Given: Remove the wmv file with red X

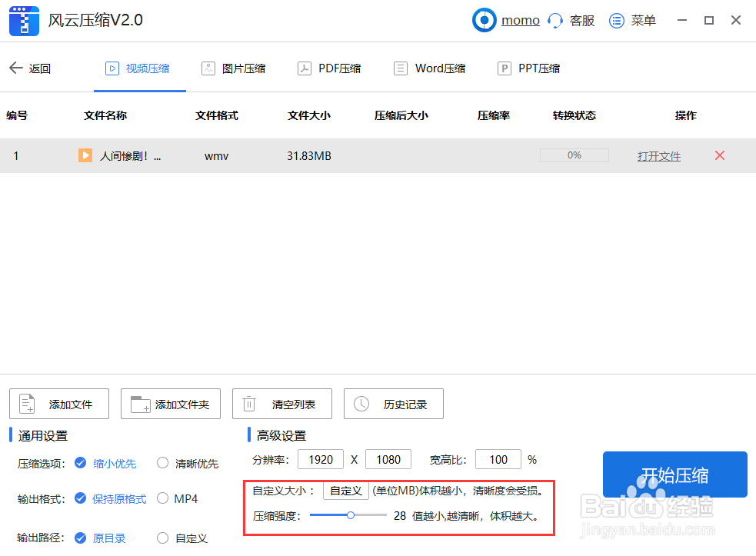Looking at the screenshot, I should coord(719,155).
